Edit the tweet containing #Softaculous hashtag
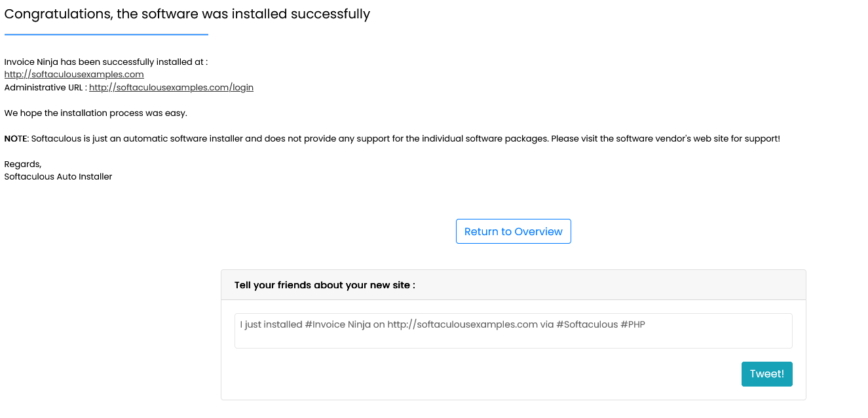Screen dimensions: 868x418 click(513, 330)
